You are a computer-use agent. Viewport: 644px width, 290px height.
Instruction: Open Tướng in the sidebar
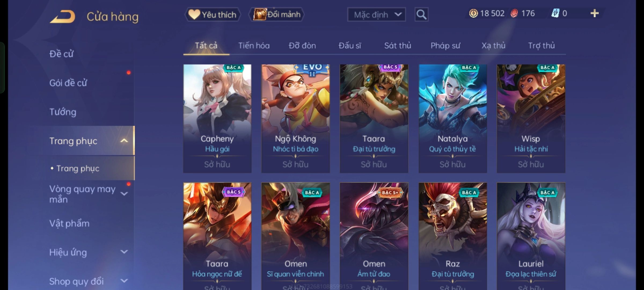(x=63, y=112)
